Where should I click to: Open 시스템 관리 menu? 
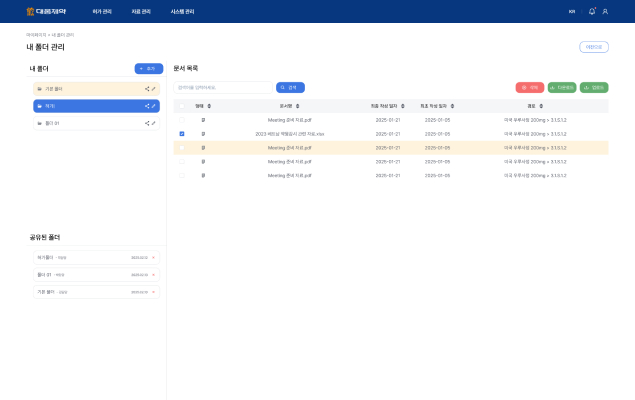[x=182, y=11]
